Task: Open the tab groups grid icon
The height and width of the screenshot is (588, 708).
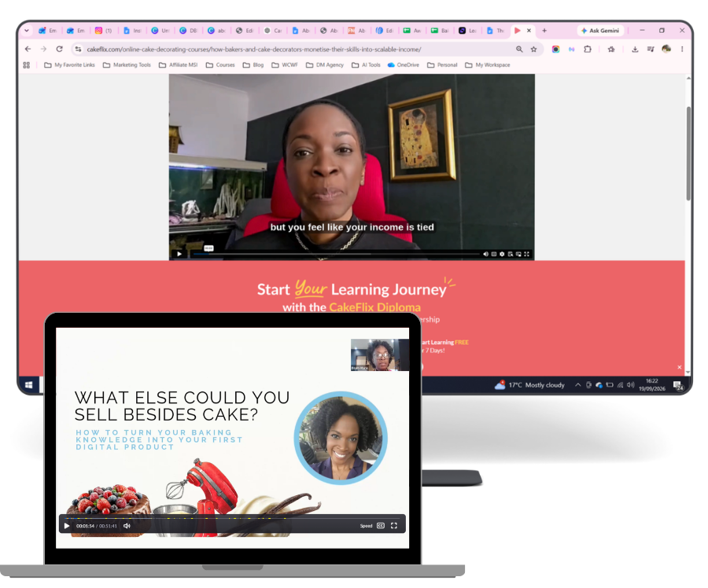Action: (x=27, y=65)
